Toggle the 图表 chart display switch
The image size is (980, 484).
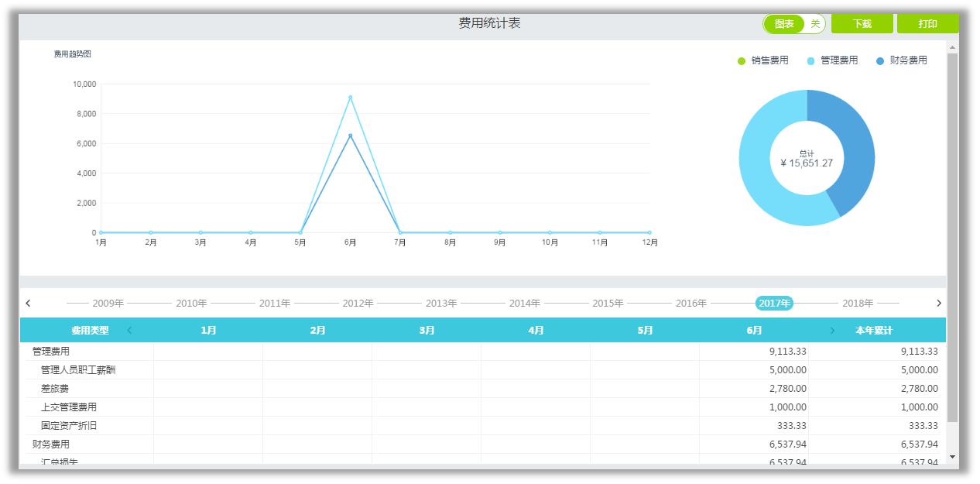tap(793, 24)
